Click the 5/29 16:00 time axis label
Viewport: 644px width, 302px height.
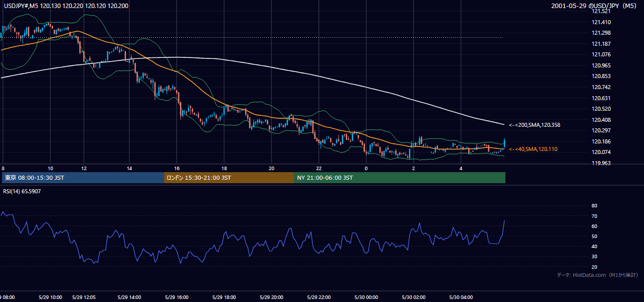coord(176,297)
